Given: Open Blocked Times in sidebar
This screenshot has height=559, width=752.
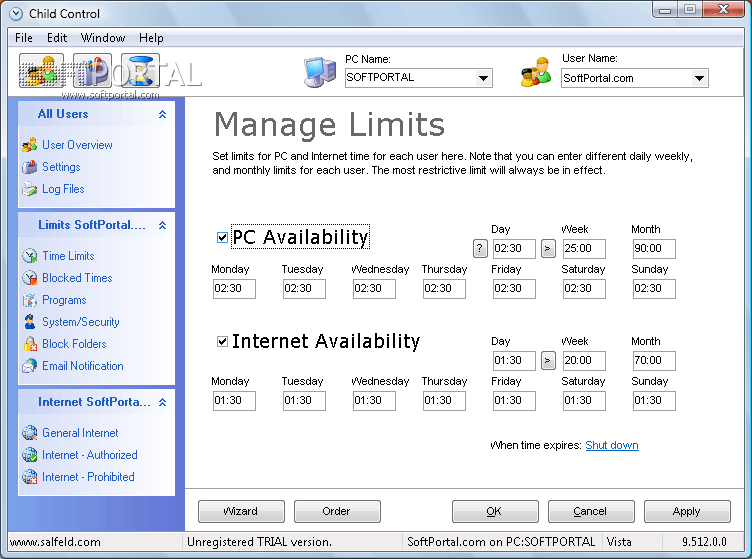Looking at the screenshot, I should (77, 278).
